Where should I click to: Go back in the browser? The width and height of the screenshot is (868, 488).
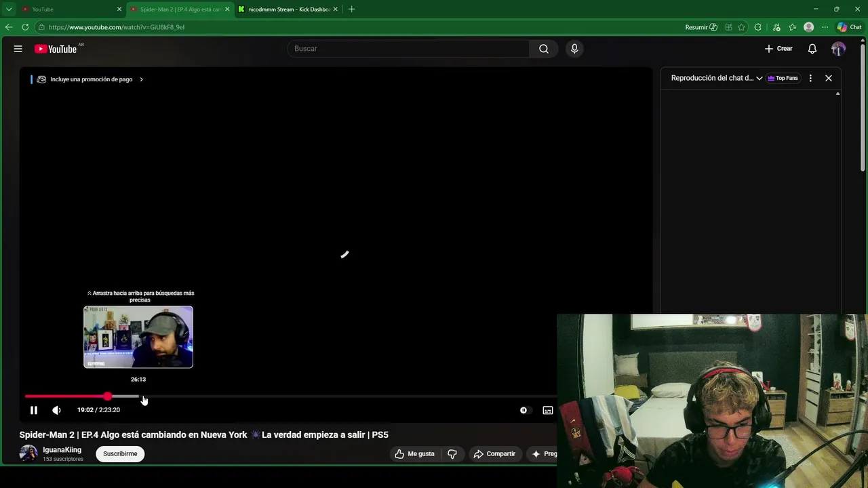tap(9, 27)
